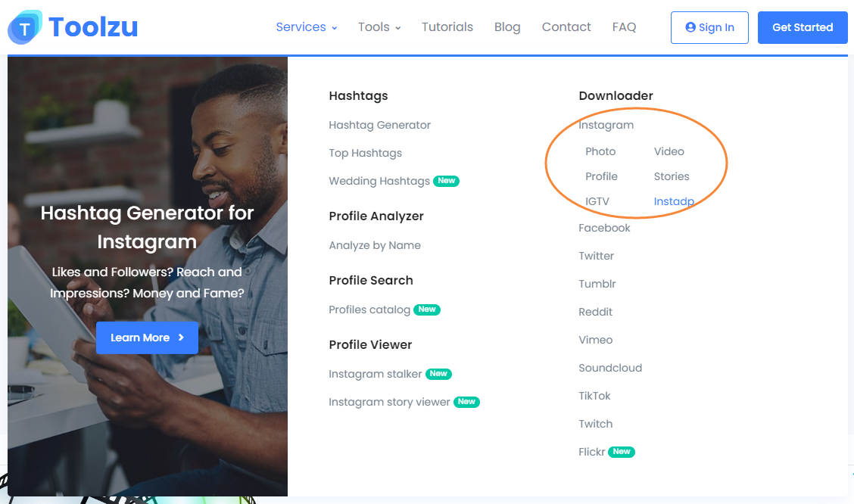Viewport: 854px width, 504px height.
Task: Open the Instadp downloader link
Action: click(x=674, y=201)
